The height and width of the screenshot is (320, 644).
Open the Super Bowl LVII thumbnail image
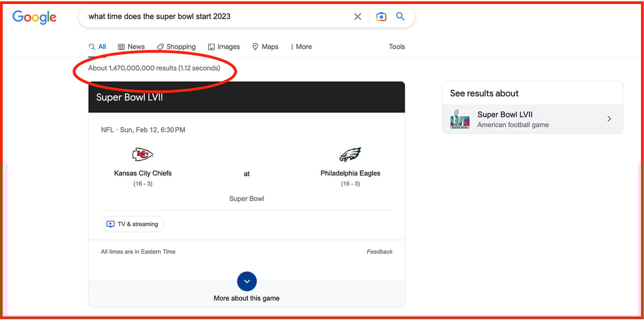click(460, 119)
